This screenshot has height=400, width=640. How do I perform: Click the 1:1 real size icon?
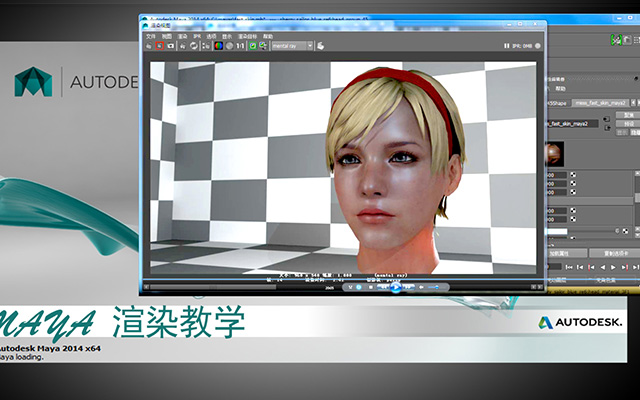(x=240, y=46)
